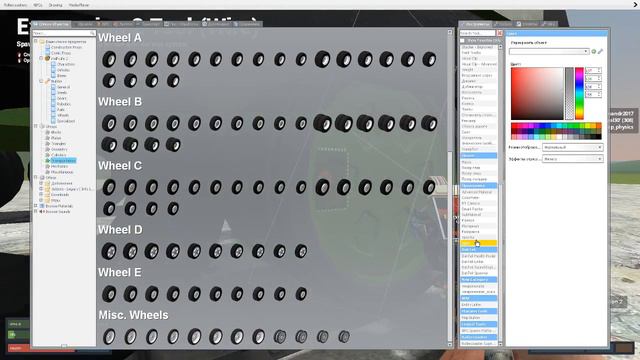Open the Drawing menu in top bar

[56, 5]
